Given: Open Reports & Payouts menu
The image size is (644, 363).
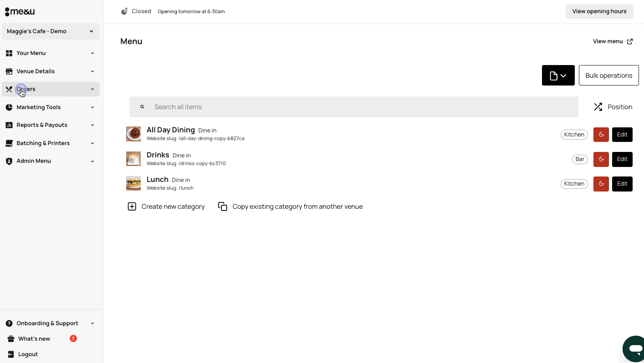Looking at the screenshot, I should tap(51, 125).
